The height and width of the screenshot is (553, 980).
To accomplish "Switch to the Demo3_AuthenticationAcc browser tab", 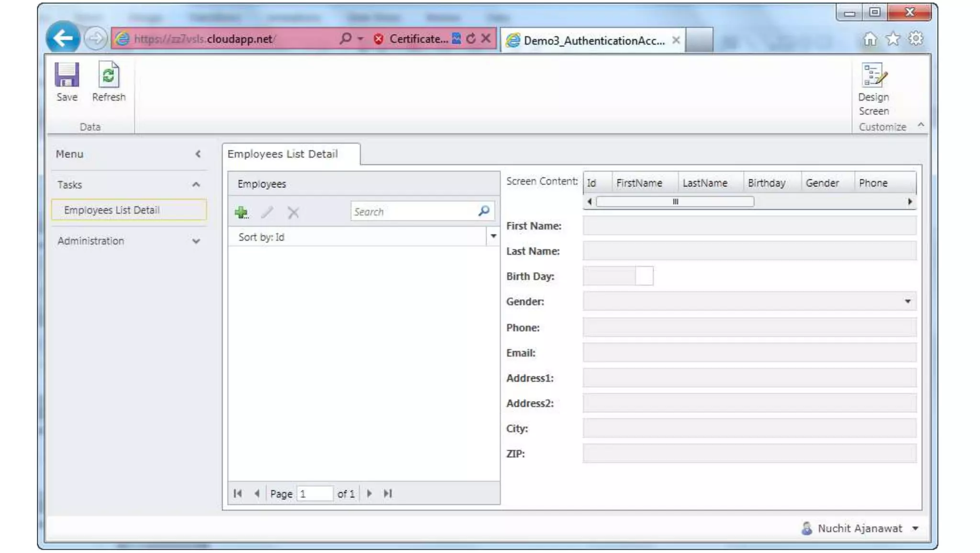I will (x=593, y=40).
